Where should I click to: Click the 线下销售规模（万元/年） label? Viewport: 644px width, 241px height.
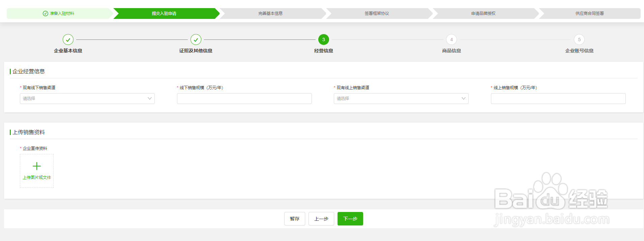[x=201, y=88]
